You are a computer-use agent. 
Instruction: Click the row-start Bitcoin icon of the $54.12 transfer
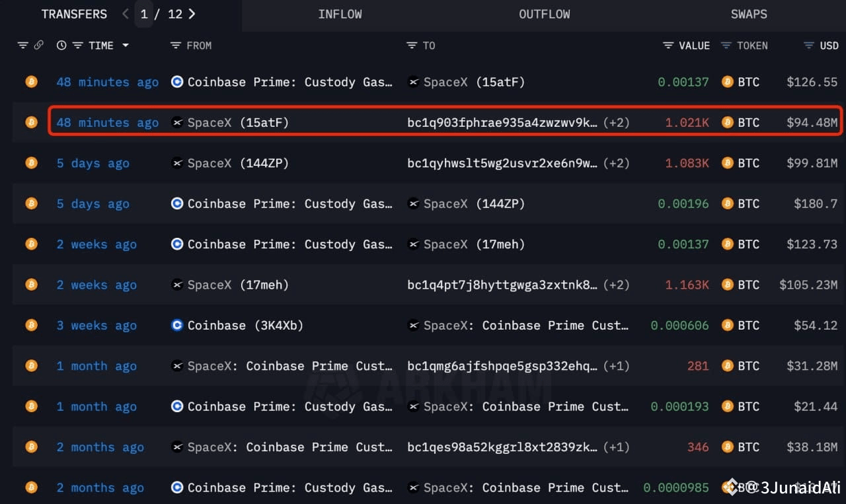pos(31,325)
